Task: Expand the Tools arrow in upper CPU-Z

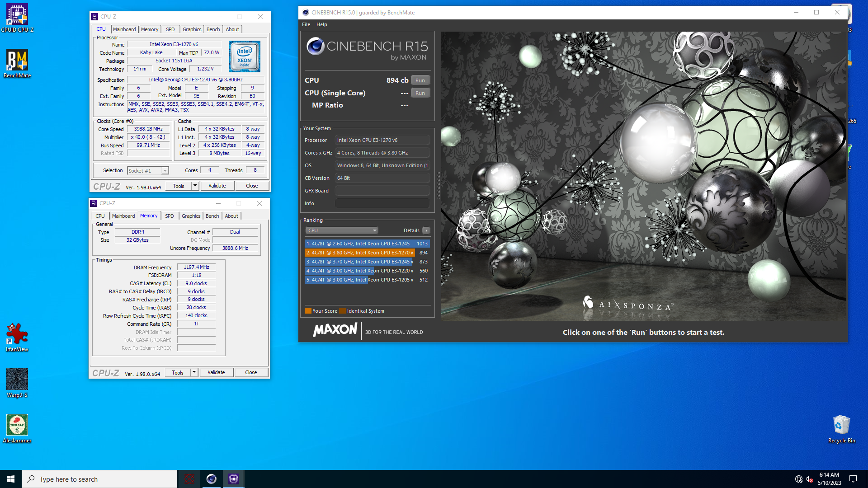Action: (x=195, y=186)
